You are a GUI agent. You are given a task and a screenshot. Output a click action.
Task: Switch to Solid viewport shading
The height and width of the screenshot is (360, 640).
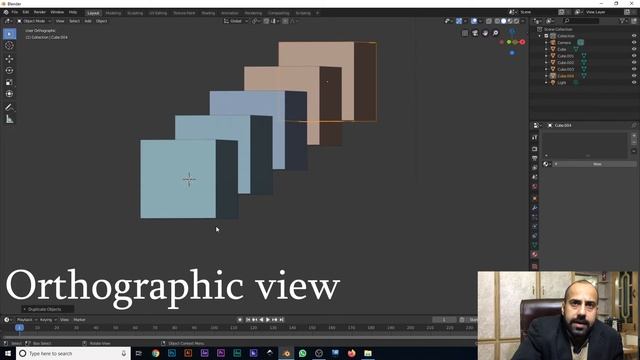[504, 21]
